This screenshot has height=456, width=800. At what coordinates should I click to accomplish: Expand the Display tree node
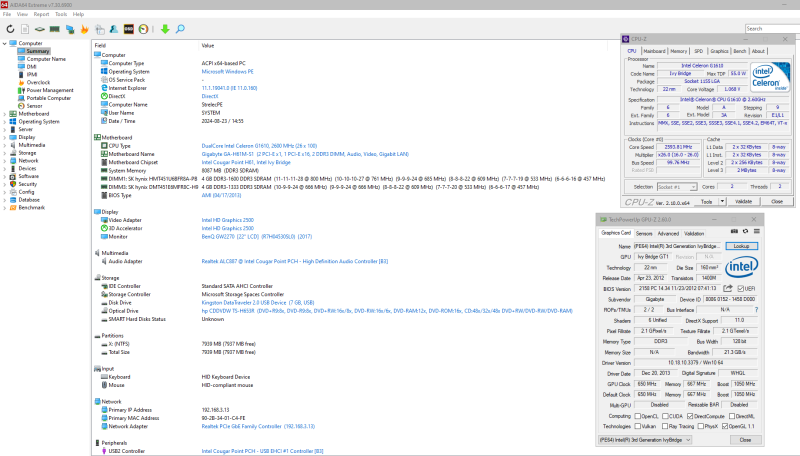coord(5,137)
